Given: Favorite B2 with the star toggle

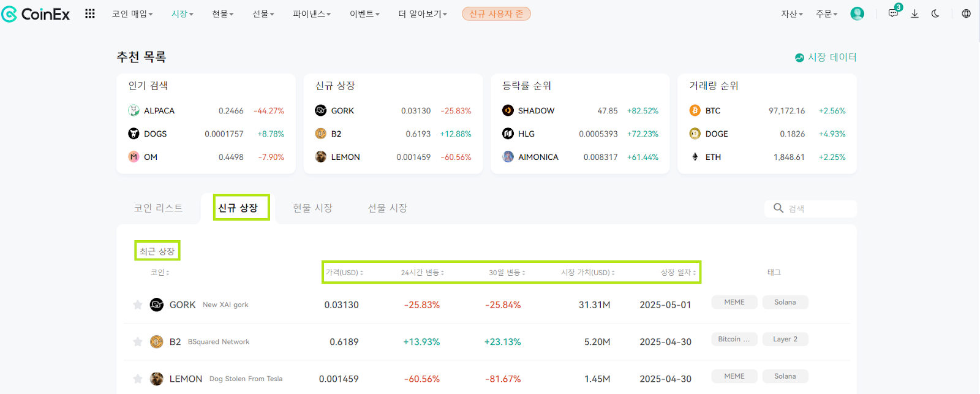Looking at the screenshot, I should pos(138,342).
